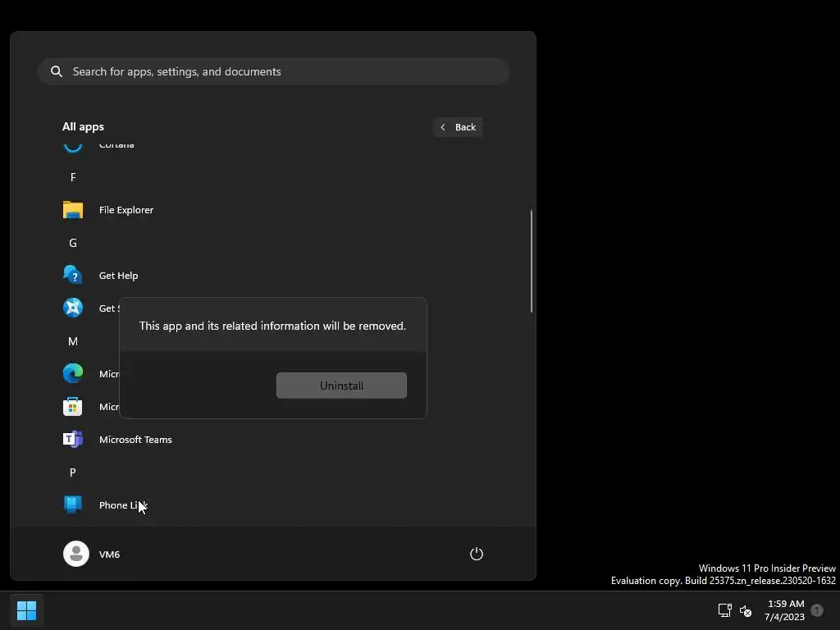Click the Uninstall button in the dialog
The width and height of the screenshot is (840, 630).
(x=341, y=386)
